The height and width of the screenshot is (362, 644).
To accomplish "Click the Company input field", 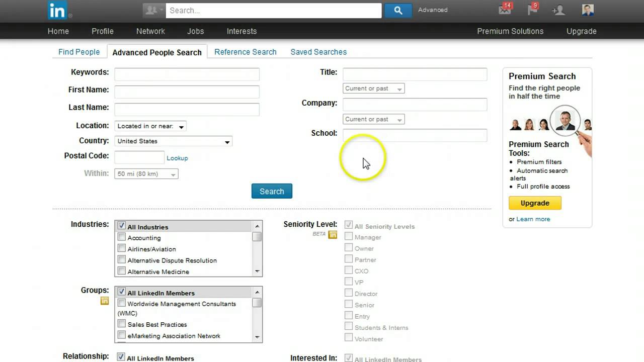I will (415, 105).
